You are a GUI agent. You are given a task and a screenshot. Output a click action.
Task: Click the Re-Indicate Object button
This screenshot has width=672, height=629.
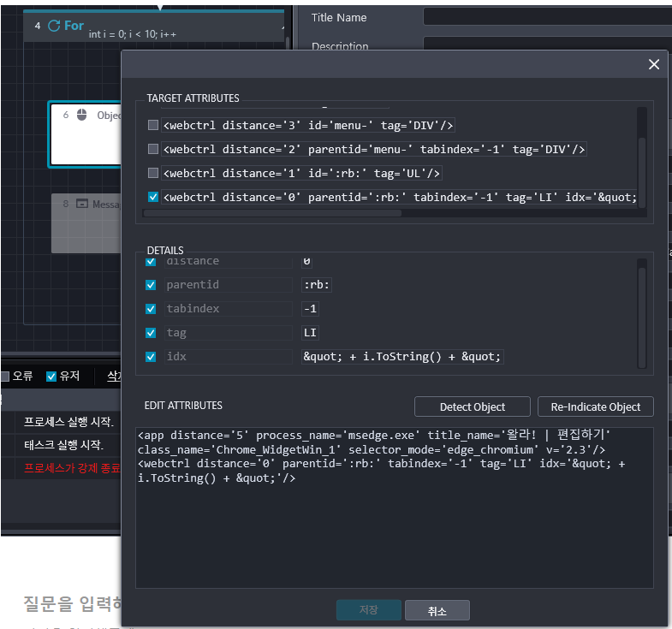coord(595,406)
